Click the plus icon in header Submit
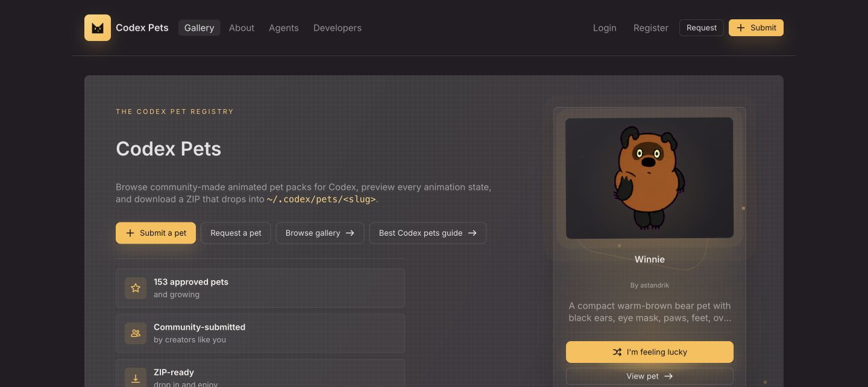Image resolution: width=868 pixels, height=387 pixels. point(741,28)
